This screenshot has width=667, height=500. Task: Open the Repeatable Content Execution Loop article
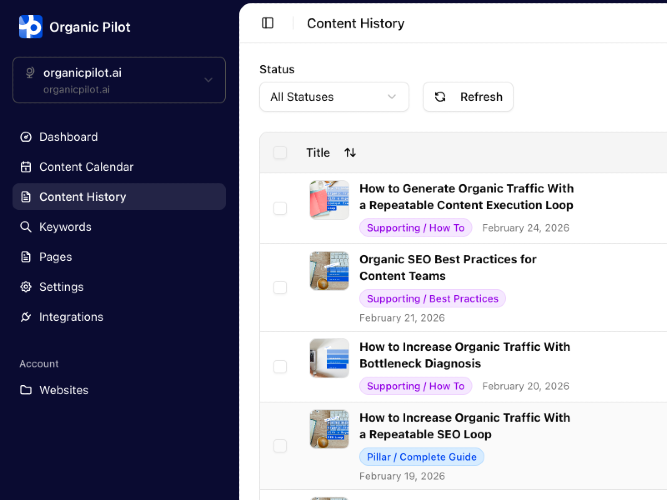tap(466, 196)
